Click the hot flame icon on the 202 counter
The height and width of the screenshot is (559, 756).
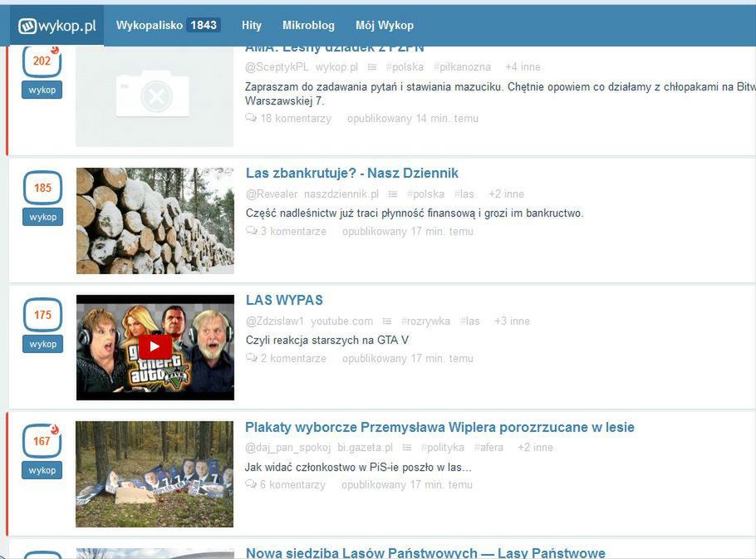pos(55,50)
